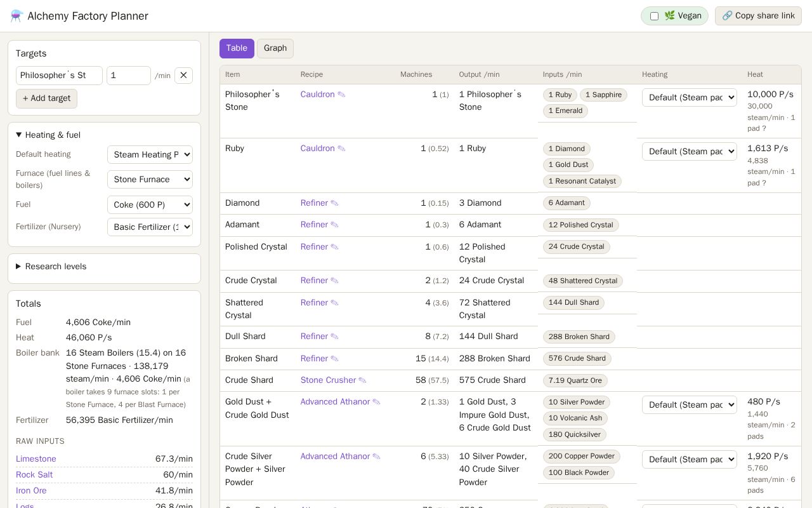812x508 pixels.
Task: Remove the Philosopher's Stone target with X
Action: [183, 76]
